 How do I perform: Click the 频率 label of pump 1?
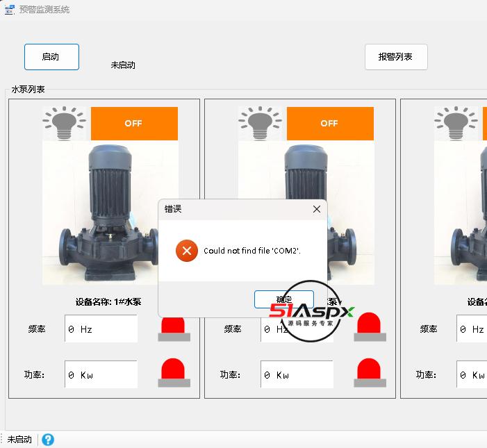click(x=37, y=329)
